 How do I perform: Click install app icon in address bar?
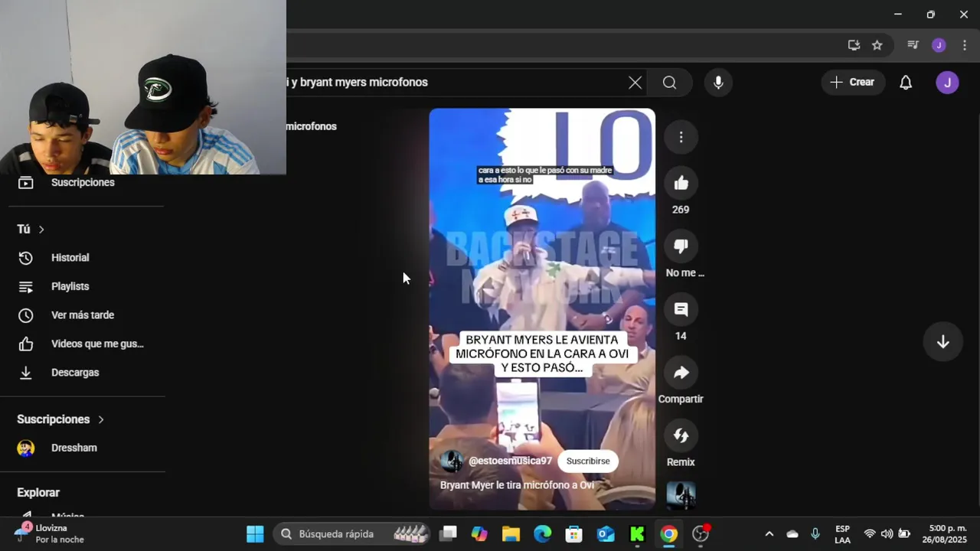(x=854, y=45)
